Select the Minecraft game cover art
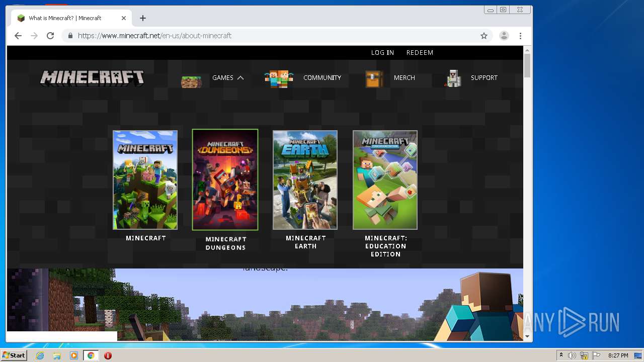Screen dimensions: 644x362 pos(145,180)
